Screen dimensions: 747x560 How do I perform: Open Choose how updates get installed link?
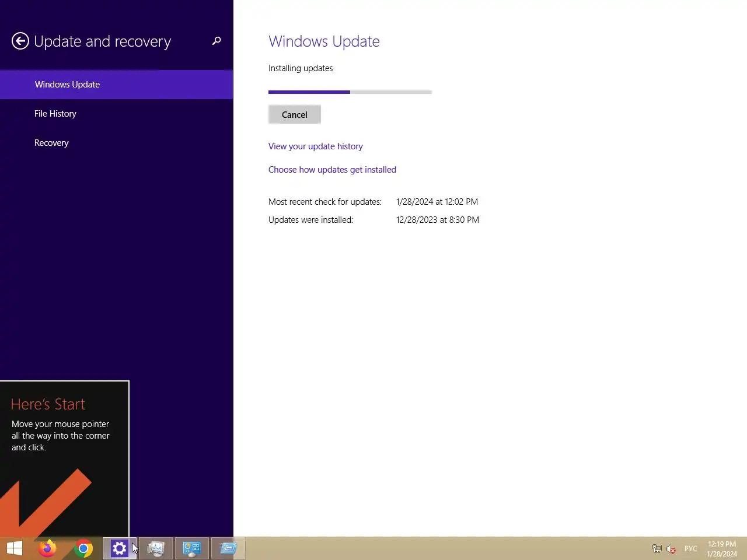(332, 170)
